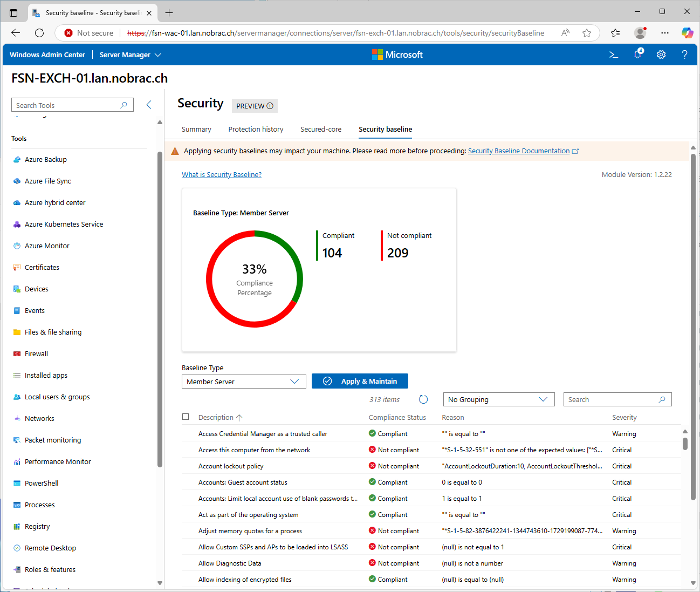700x592 pixels.
Task: Click the PREVIEW info badge
Action: pos(255,106)
